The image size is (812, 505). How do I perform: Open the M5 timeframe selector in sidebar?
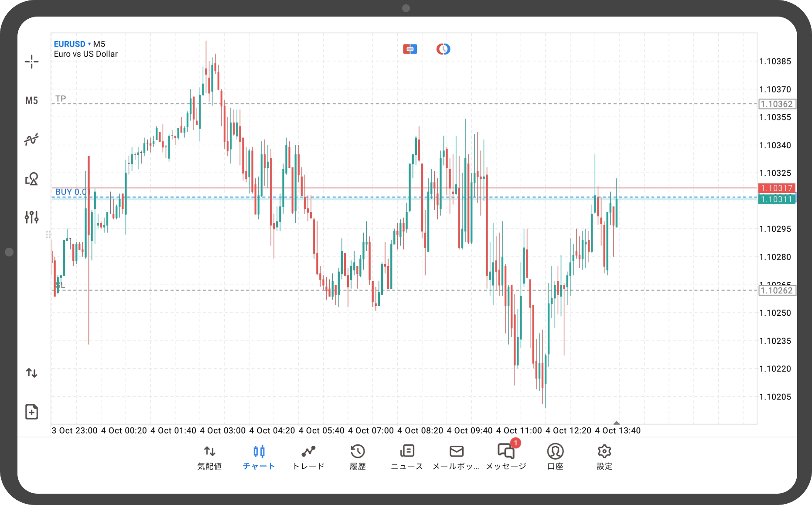[x=31, y=101]
